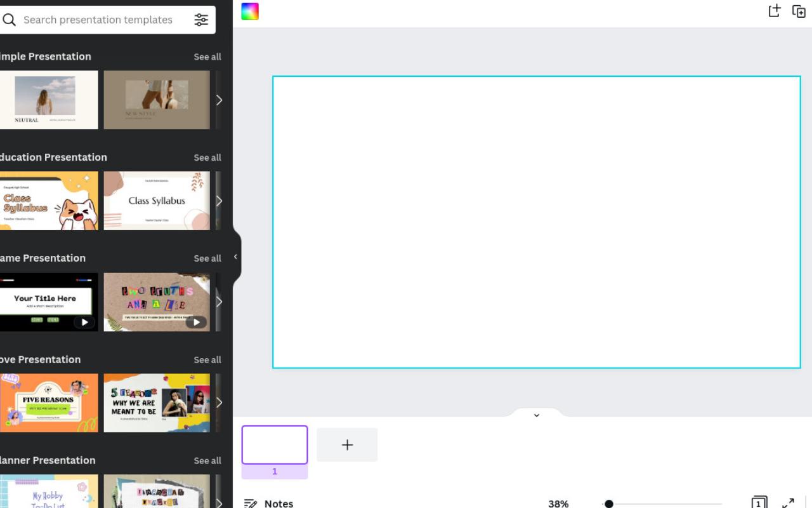The width and height of the screenshot is (812, 508).
Task: Add a new page using top plus-page icon
Action: click(x=774, y=11)
